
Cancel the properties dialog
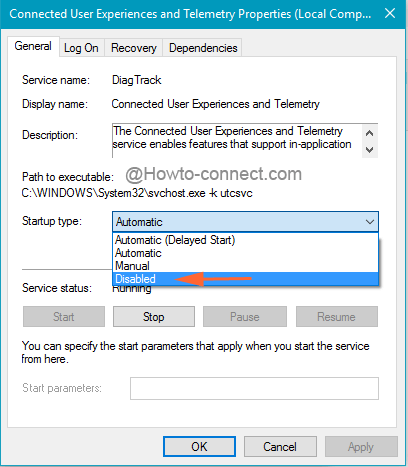coord(280,447)
